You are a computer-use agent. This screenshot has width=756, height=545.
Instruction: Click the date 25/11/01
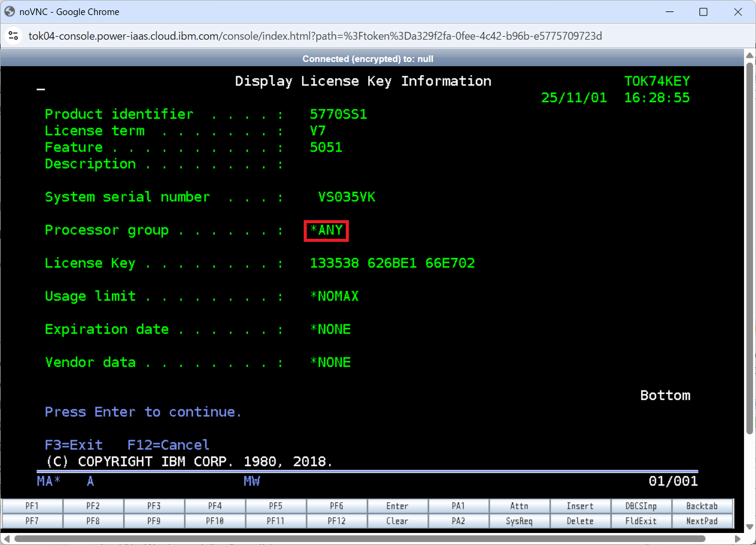pos(574,97)
